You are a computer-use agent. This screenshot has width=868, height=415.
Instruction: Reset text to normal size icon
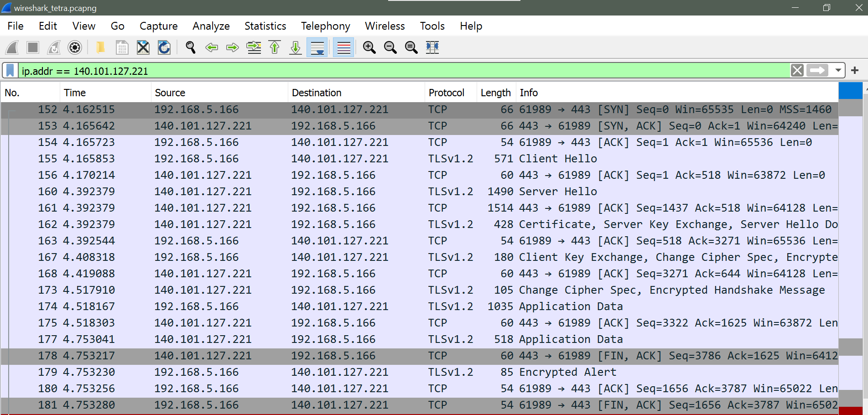pos(411,47)
